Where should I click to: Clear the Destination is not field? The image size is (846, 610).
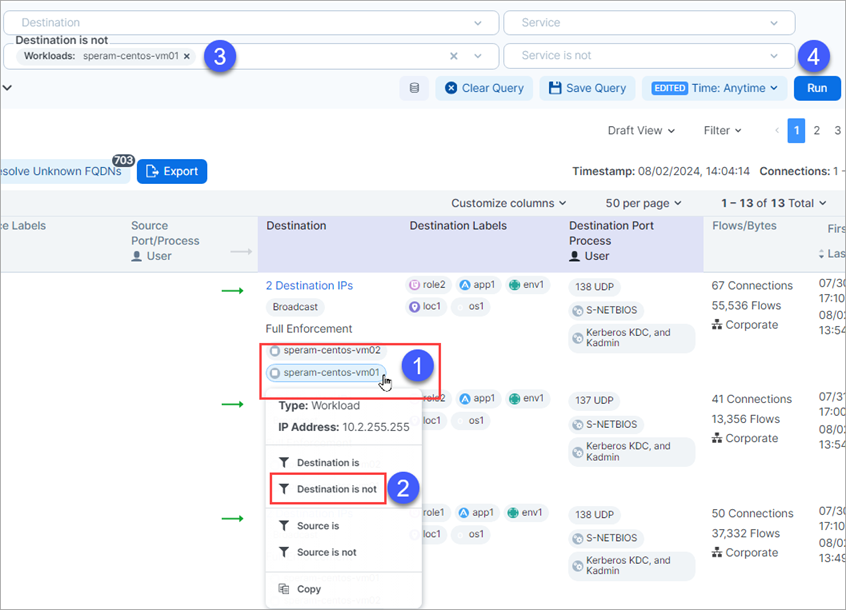(454, 56)
